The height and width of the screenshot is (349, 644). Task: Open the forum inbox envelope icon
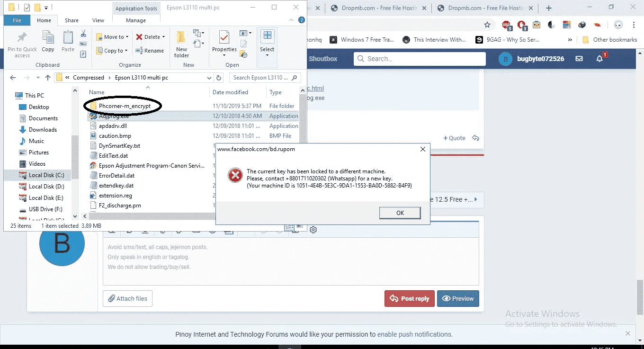pyautogui.click(x=579, y=59)
